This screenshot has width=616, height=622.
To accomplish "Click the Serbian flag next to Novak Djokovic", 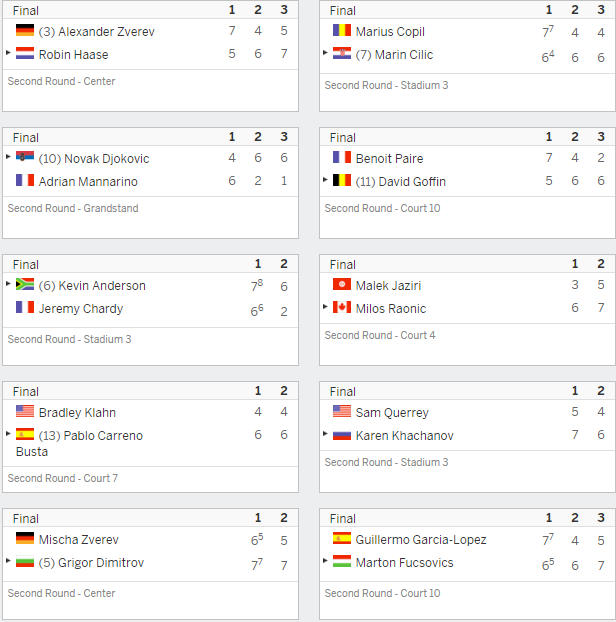I will click(x=25, y=157).
